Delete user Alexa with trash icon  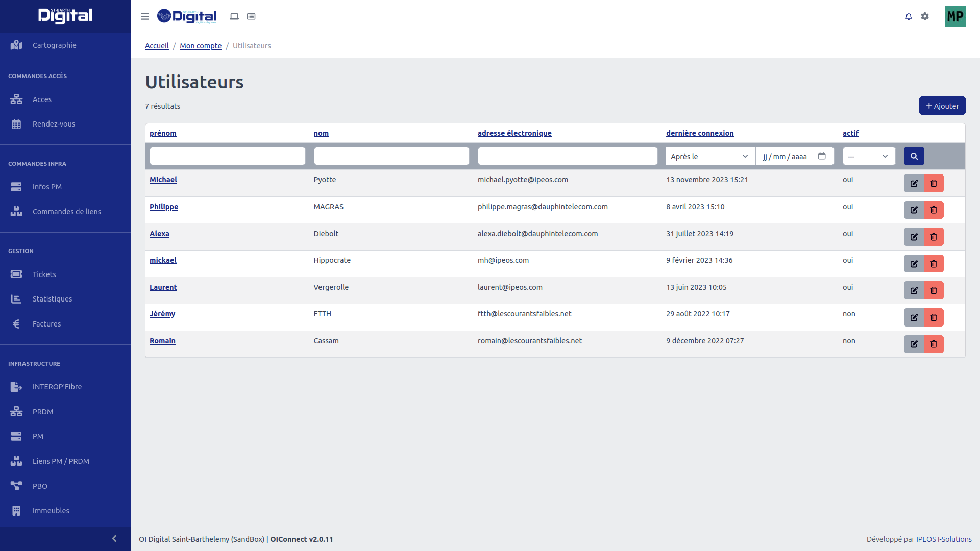click(934, 237)
